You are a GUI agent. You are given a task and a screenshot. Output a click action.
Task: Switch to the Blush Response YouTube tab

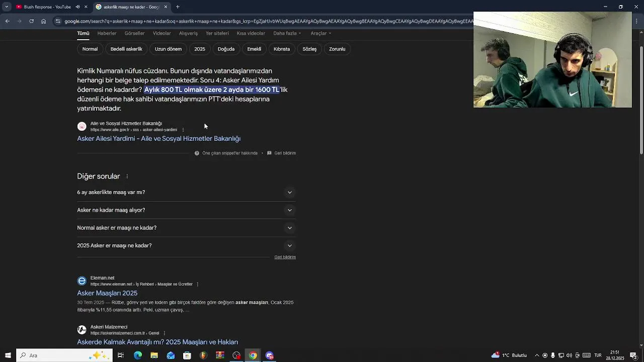click(47, 7)
